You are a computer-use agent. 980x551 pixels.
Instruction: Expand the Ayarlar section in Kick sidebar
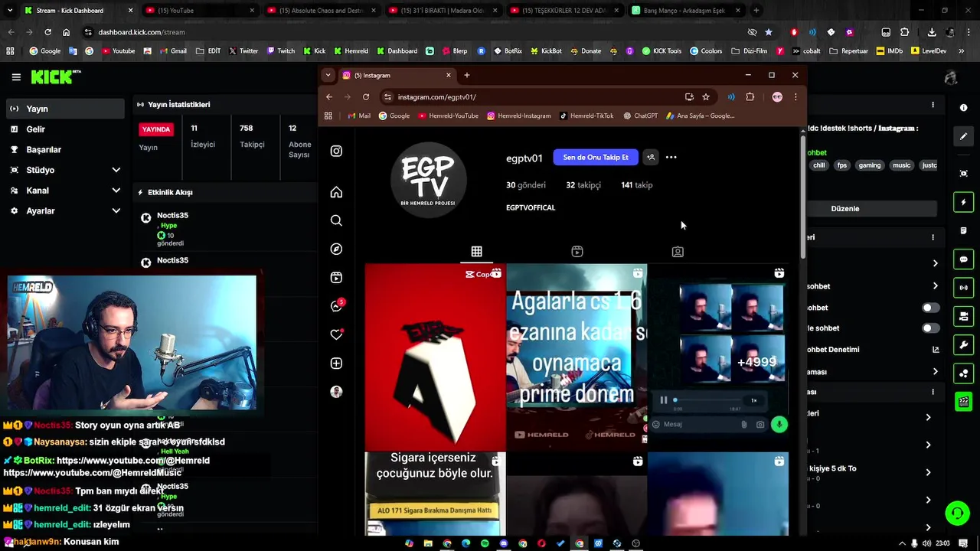[116, 210]
